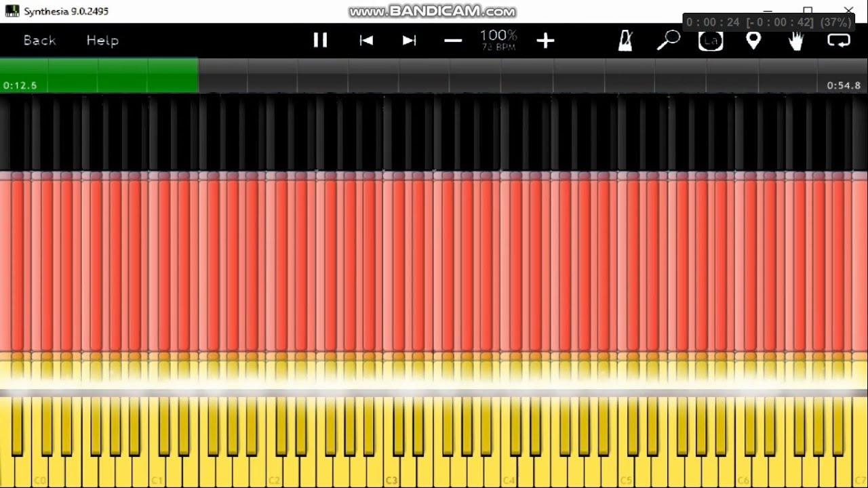
Task: Click the 100% 72 BPM speed readout
Action: click(x=498, y=40)
